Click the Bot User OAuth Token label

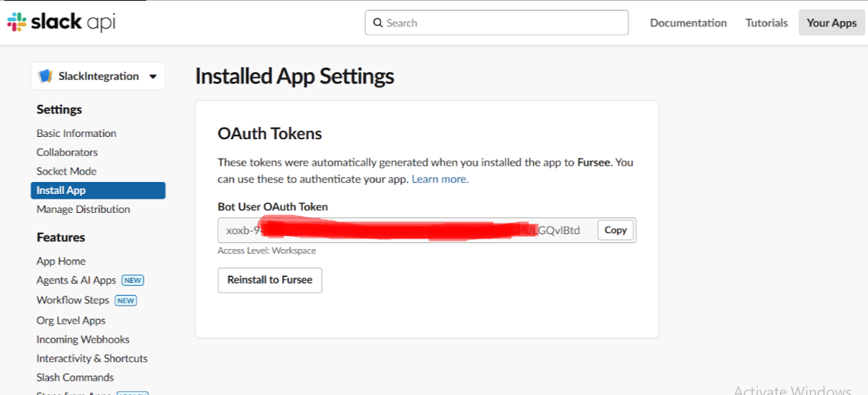tap(273, 207)
